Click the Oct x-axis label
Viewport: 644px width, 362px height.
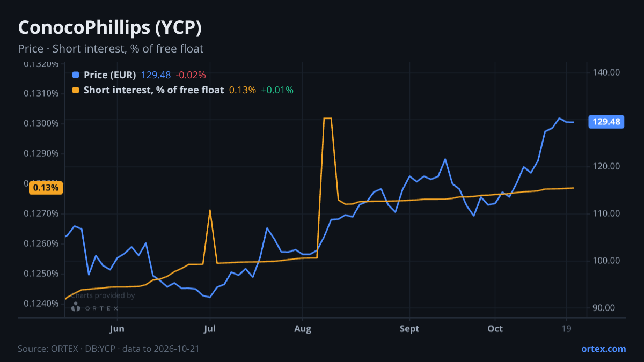pos(495,328)
